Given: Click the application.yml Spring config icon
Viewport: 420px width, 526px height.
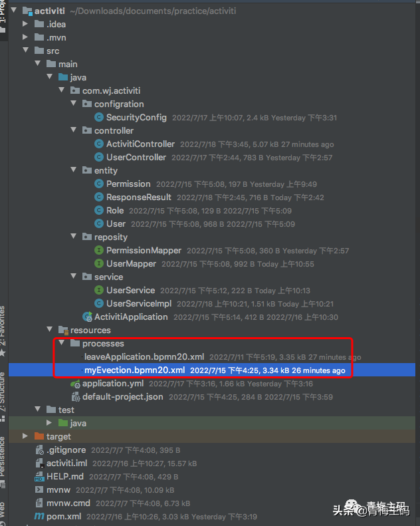Looking at the screenshot, I should click(75, 384).
